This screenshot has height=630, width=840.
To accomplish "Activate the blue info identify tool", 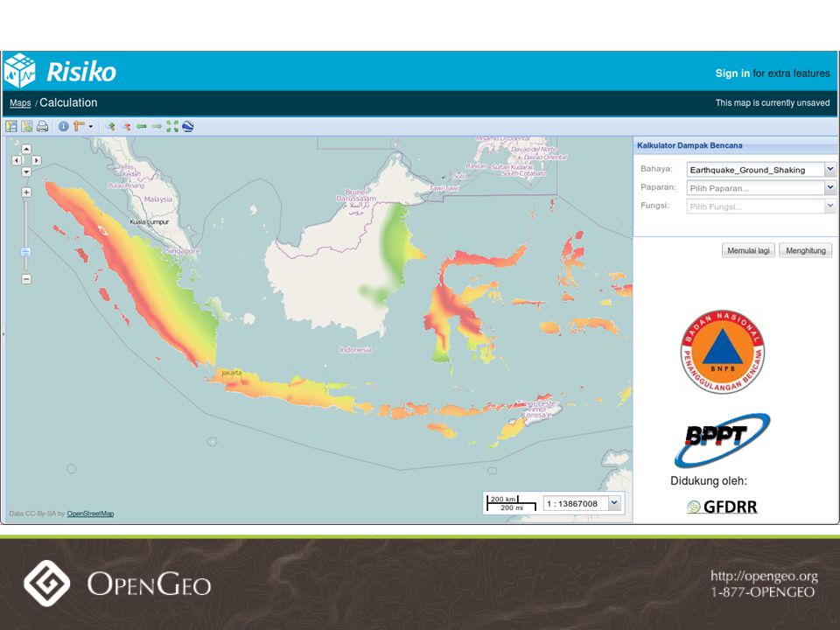I will pos(63,127).
